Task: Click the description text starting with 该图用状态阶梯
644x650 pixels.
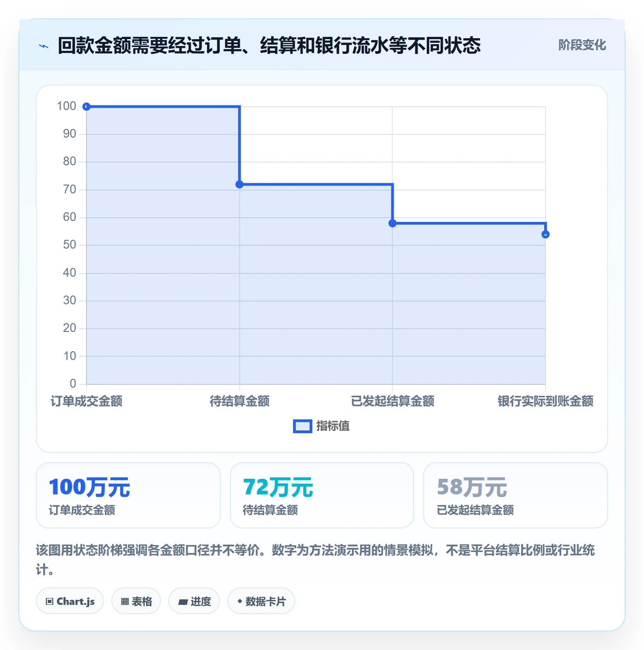Action: click(x=316, y=560)
